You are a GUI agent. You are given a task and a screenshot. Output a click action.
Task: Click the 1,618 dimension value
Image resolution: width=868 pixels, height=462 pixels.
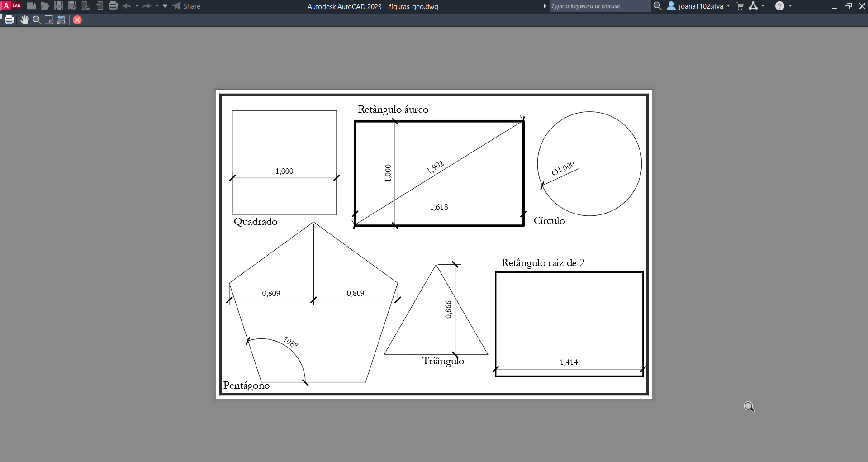(x=439, y=207)
